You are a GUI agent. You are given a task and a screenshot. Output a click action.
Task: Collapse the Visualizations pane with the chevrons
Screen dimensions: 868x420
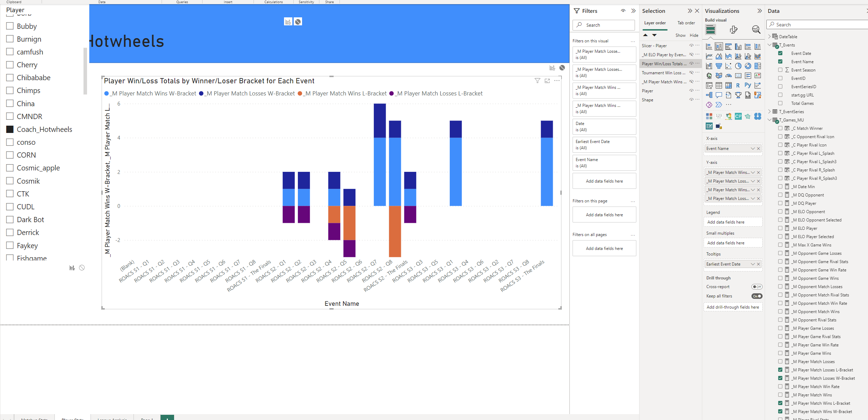tap(759, 11)
